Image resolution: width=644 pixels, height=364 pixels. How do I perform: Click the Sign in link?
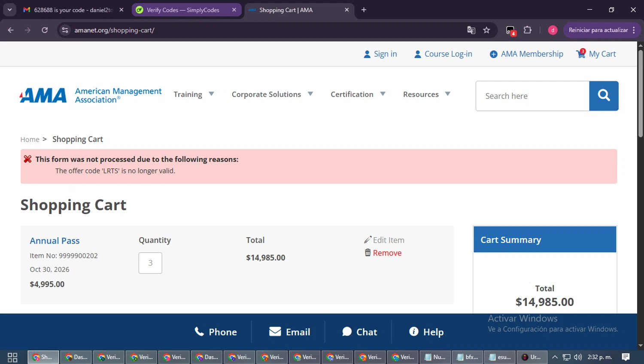coord(380,54)
